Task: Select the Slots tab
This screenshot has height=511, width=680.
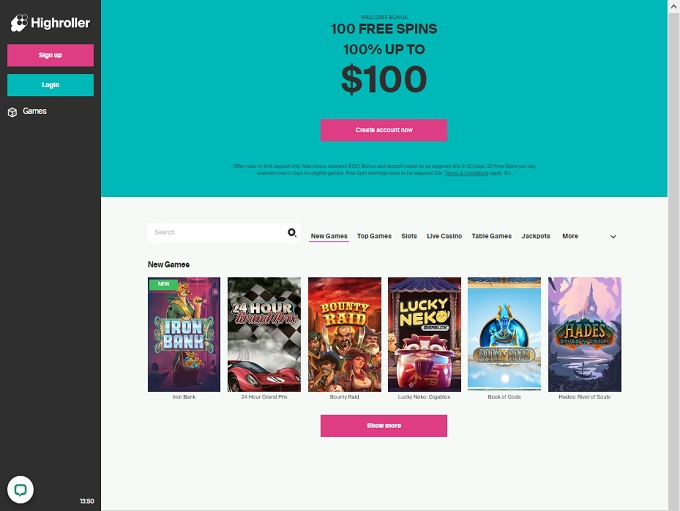Action: (x=409, y=236)
